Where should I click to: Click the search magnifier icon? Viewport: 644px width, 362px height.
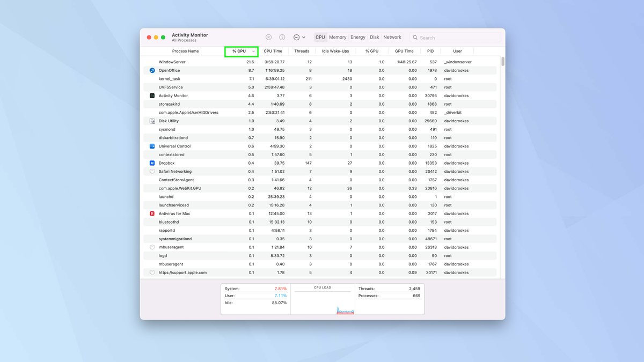point(415,38)
